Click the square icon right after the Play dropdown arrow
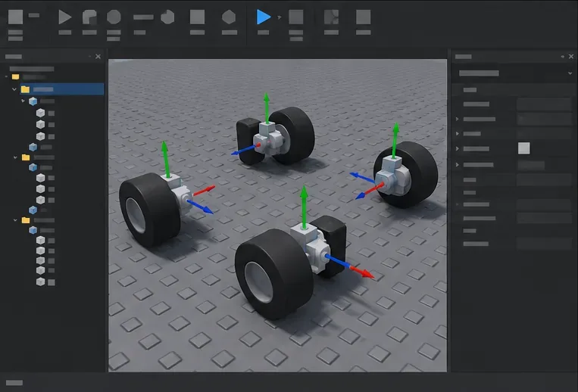578x392 pixels. 296,17
